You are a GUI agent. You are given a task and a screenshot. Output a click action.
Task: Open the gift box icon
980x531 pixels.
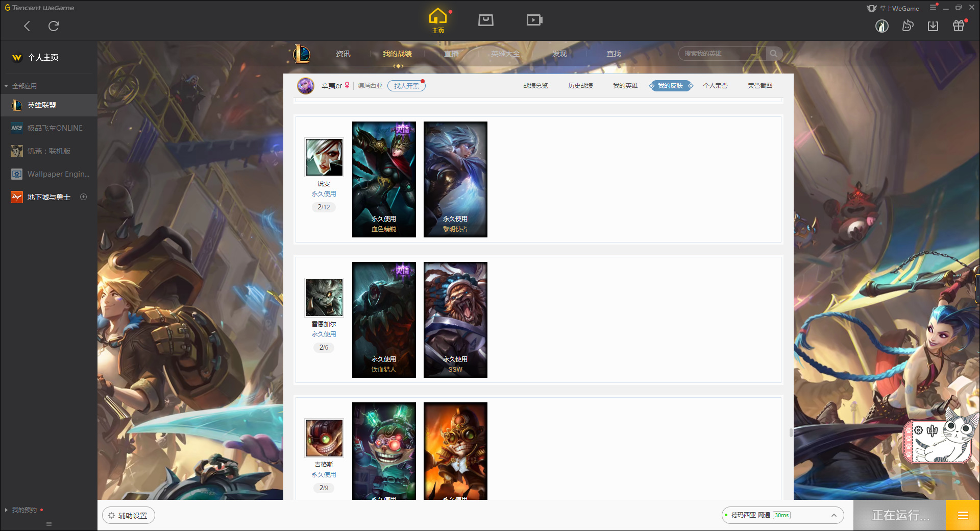coord(959,26)
